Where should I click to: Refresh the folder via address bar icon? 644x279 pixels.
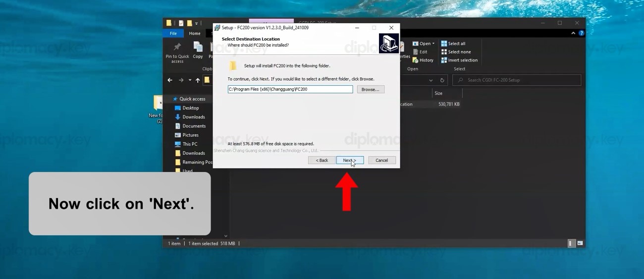pos(442,80)
